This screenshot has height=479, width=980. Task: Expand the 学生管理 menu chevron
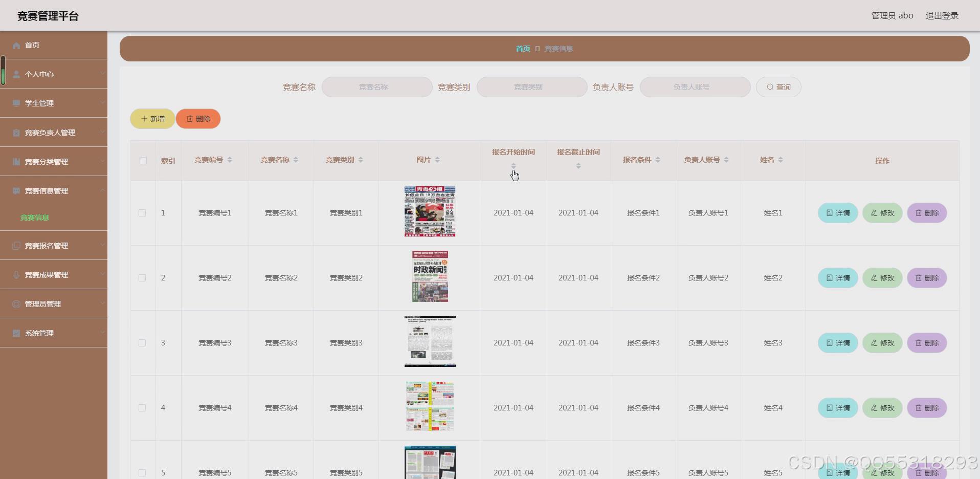pos(102,103)
